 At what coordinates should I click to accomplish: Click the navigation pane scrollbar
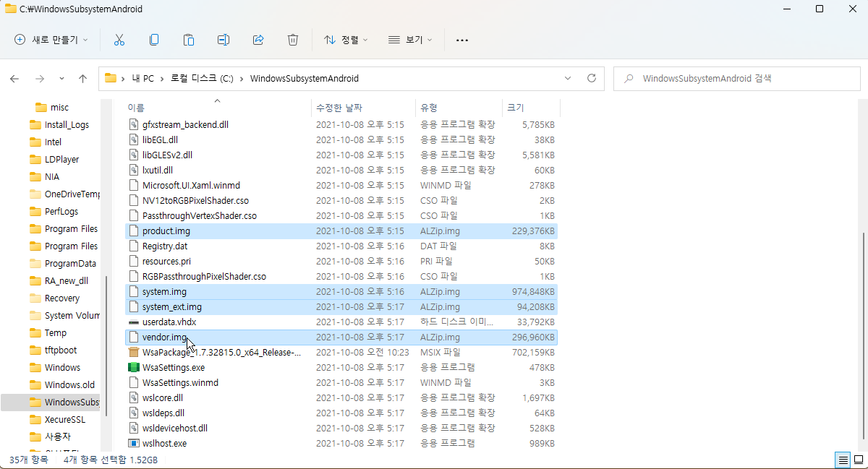[x=106, y=345]
